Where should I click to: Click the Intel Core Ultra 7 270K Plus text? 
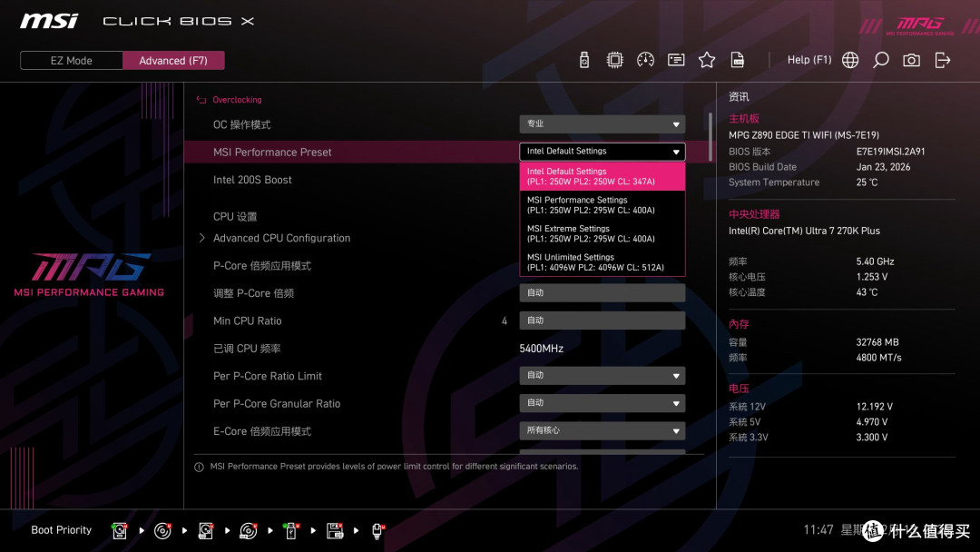click(x=804, y=231)
